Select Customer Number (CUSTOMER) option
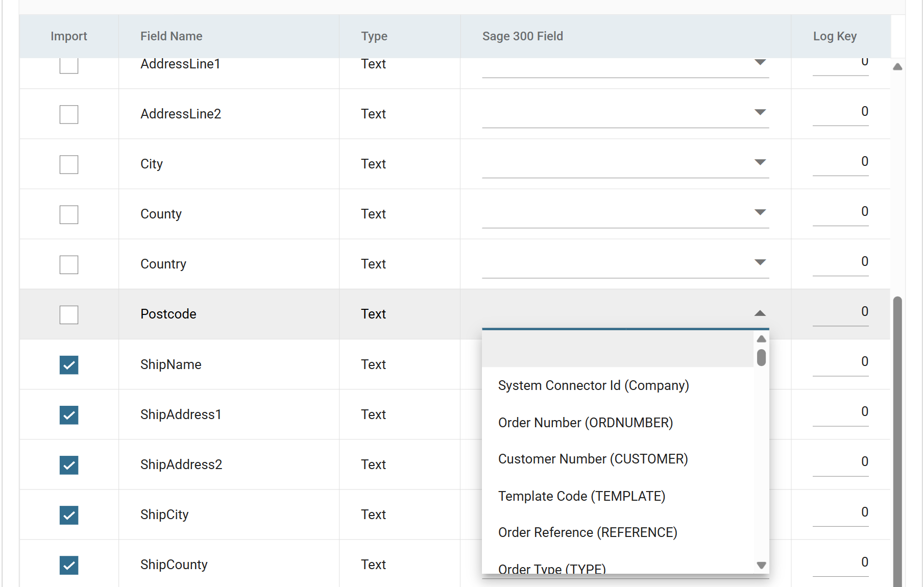924x587 pixels. [618, 459]
